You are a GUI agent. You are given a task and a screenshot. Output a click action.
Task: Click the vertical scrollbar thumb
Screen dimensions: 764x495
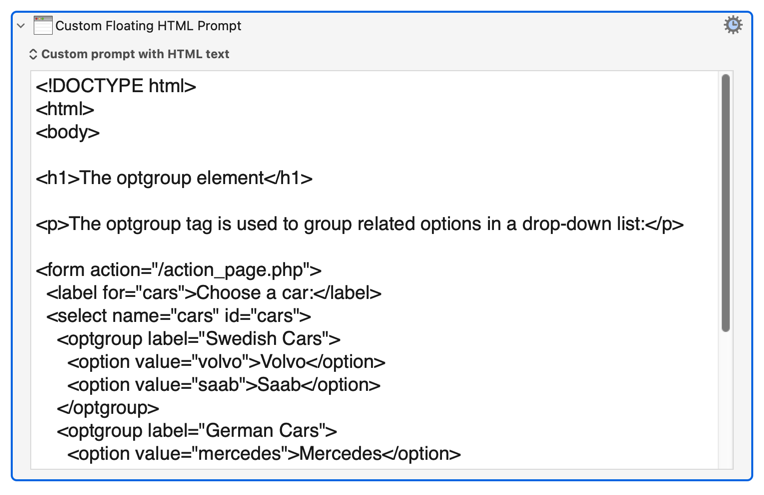[x=726, y=203]
